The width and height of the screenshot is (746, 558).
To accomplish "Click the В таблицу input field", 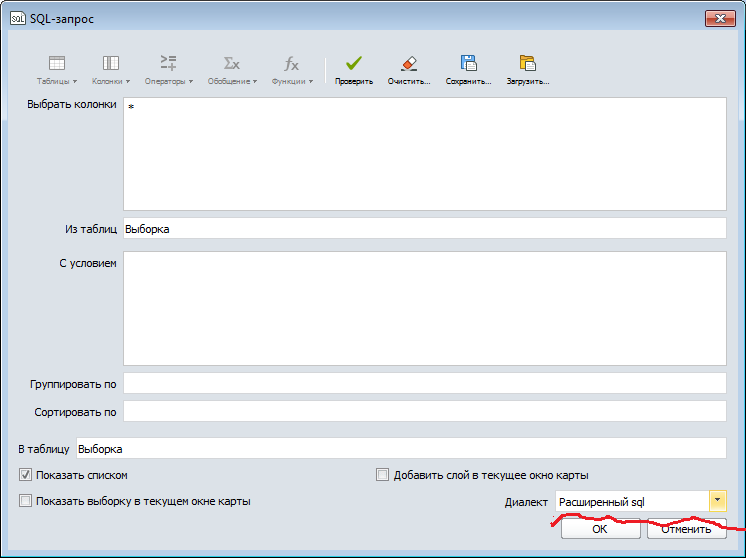I will (401, 448).
